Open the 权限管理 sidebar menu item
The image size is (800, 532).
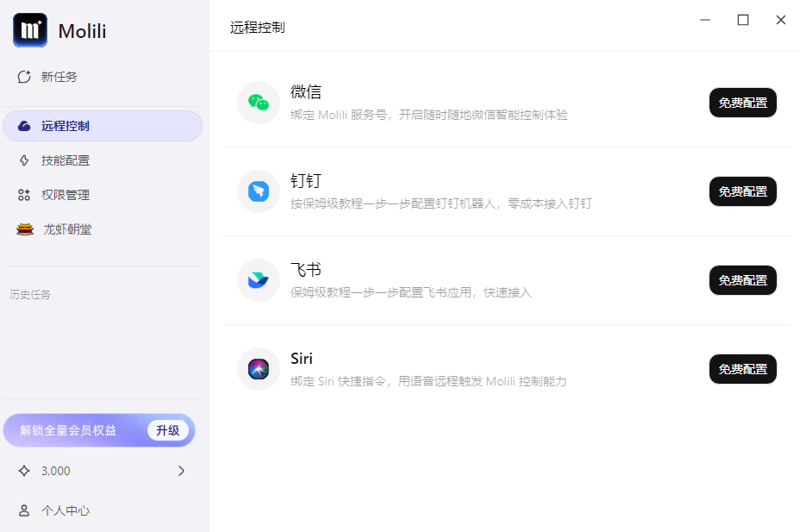click(x=103, y=195)
